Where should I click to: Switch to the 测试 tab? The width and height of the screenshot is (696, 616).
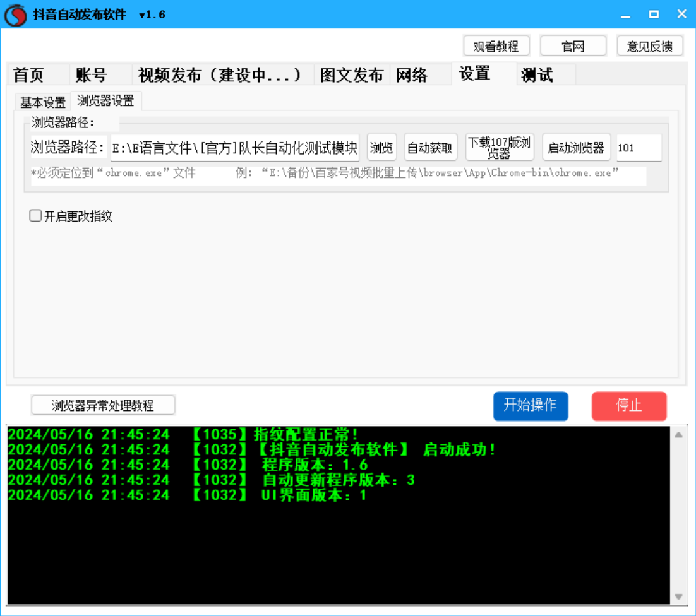[x=546, y=74]
